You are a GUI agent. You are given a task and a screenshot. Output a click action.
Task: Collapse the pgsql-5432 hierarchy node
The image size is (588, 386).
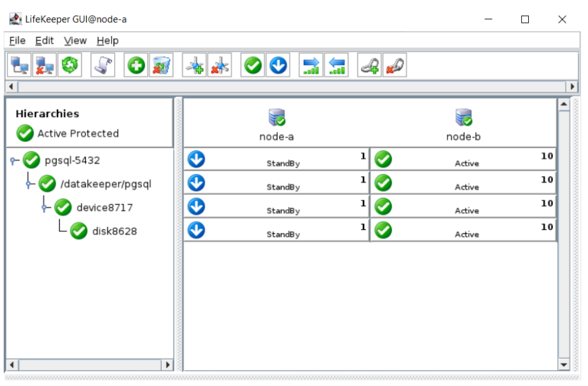(x=13, y=161)
